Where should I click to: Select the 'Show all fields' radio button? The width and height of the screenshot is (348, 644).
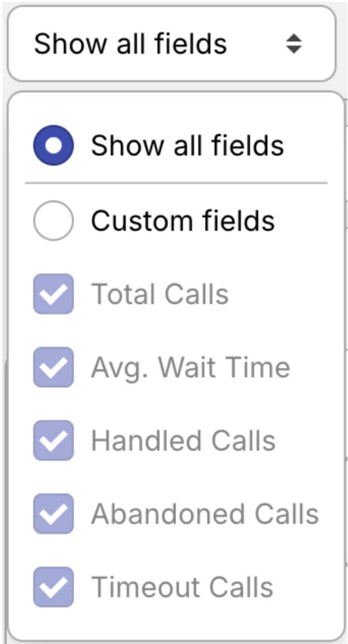(x=53, y=146)
